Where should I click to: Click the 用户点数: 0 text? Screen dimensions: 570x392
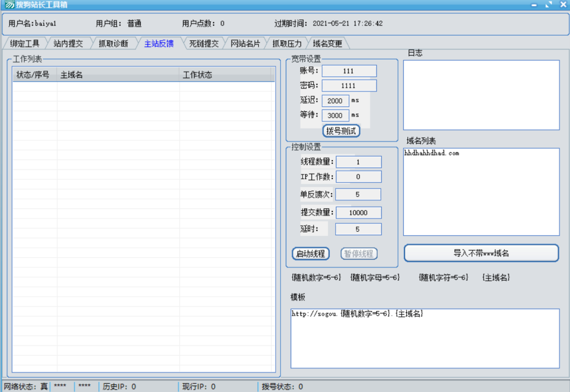pos(203,24)
